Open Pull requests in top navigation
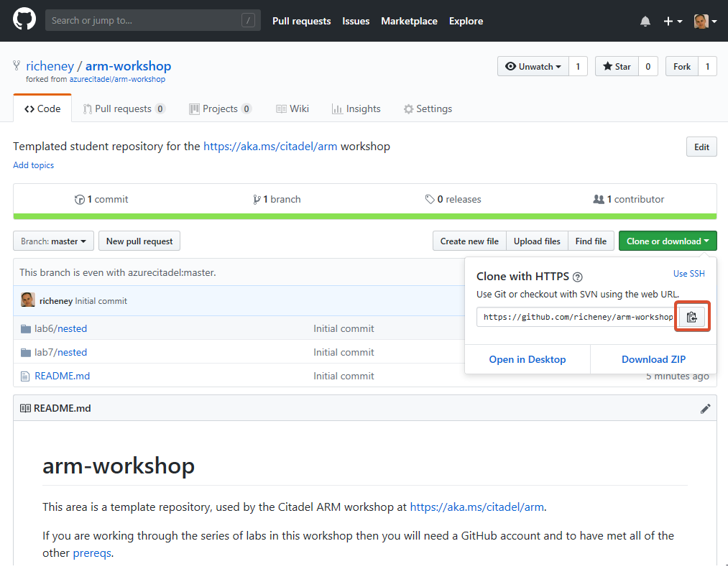Screen dimensions: 728x587 click(x=301, y=21)
